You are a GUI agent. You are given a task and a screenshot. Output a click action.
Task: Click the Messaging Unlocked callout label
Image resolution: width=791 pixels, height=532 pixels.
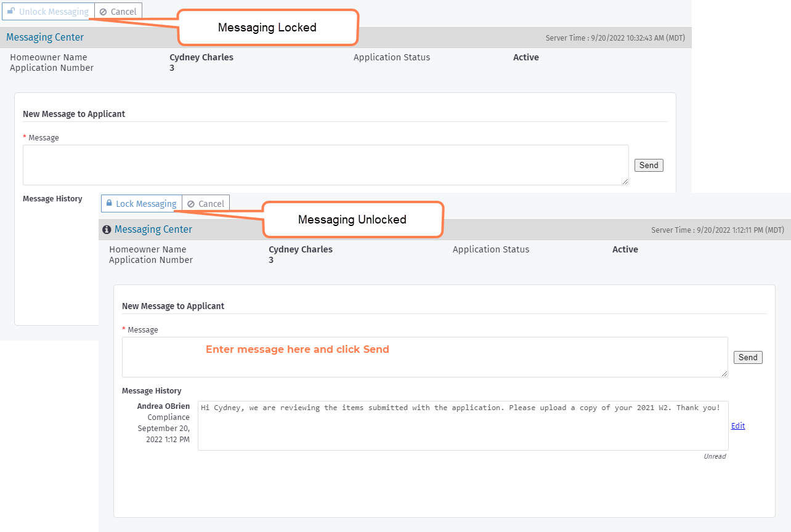tap(352, 220)
